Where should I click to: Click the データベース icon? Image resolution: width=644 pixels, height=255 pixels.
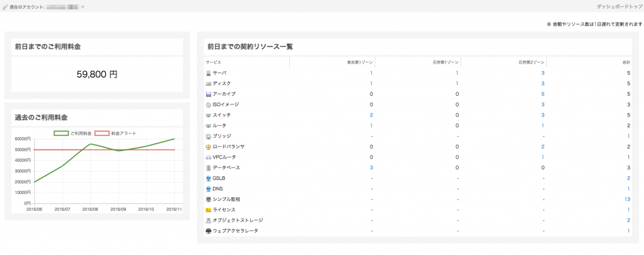(209, 167)
